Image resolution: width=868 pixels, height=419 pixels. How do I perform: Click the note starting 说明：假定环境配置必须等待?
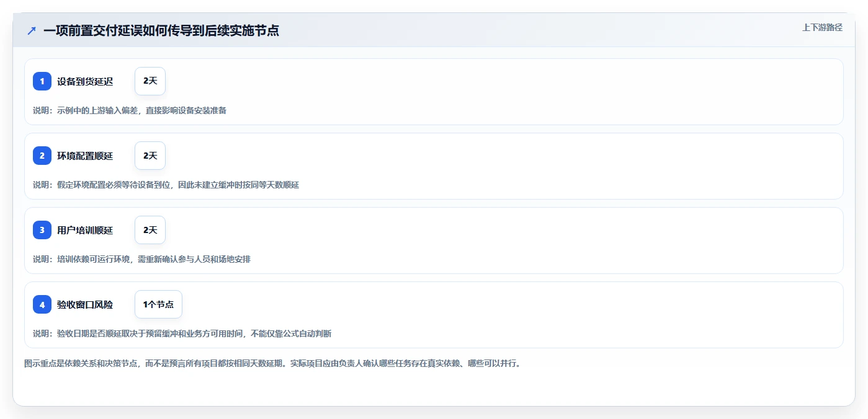point(166,185)
